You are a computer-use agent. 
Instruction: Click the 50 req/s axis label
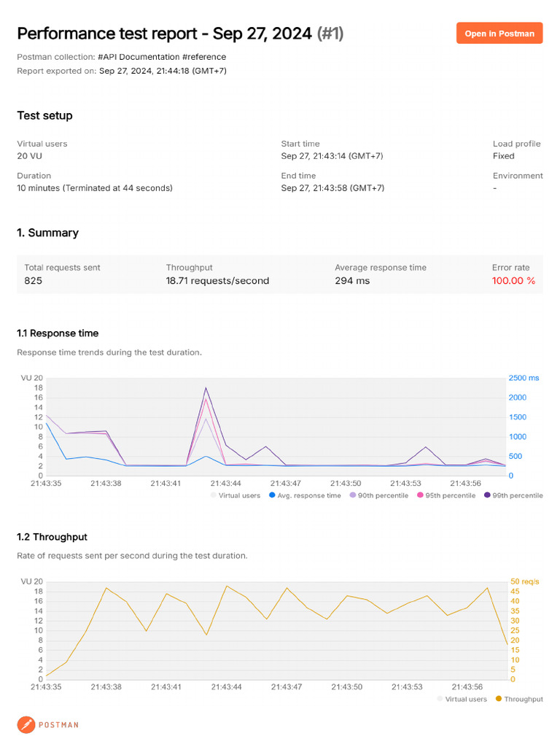tap(524, 581)
